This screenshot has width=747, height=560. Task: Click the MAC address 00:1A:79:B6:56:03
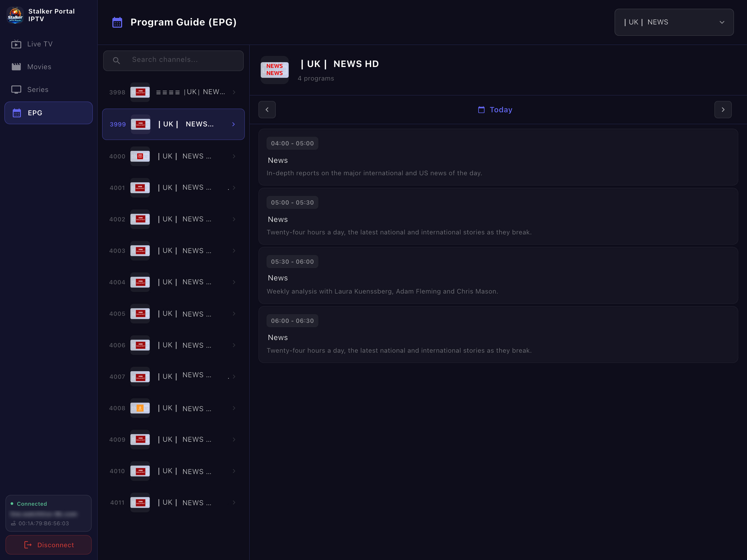[43, 524]
